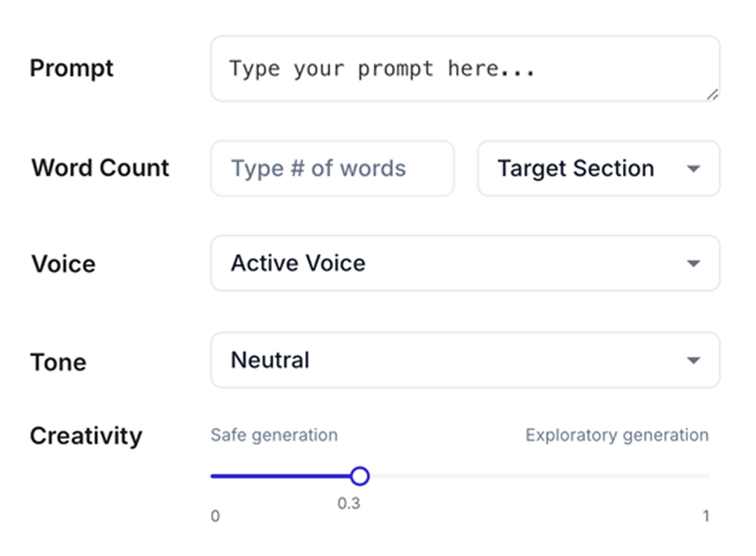The height and width of the screenshot is (556, 756).
Task: Click the Prompt field label
Action: tap(71, 68)
